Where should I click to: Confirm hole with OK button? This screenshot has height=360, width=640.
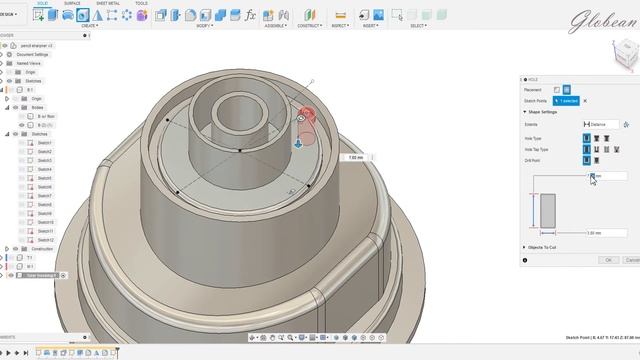pos(609,260)
